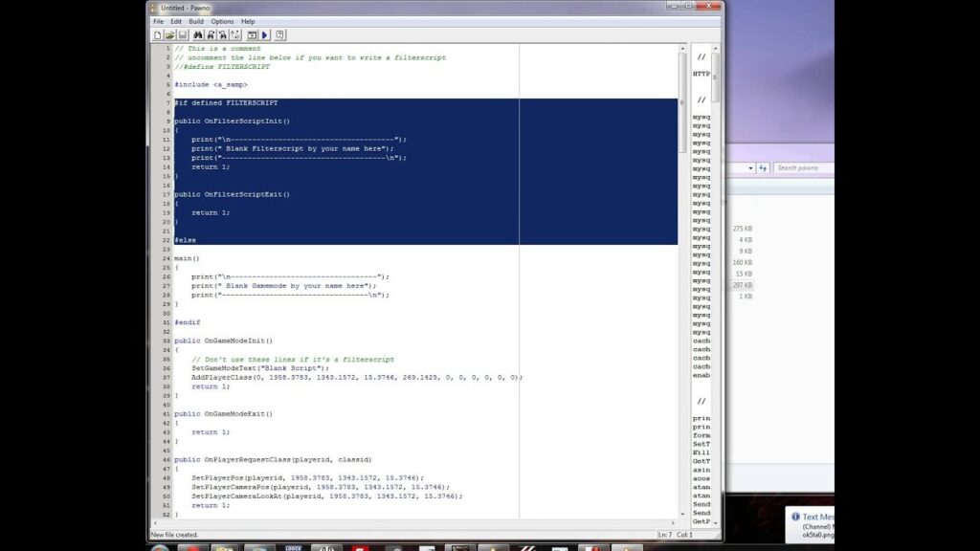Click the 'Text Mes' notification popup
The height and width of the screenshot is (551, 980).
click(x=811, y=525)
